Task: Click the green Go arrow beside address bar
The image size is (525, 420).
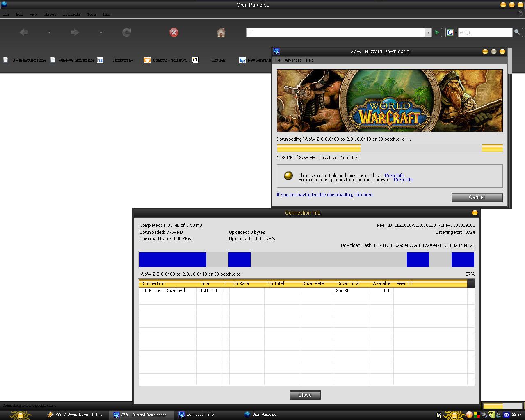Action: pyautogui.click(x=437, y=32)
